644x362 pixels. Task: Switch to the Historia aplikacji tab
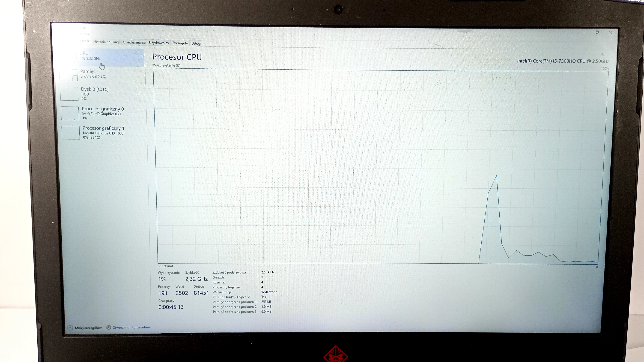point(106,42)
